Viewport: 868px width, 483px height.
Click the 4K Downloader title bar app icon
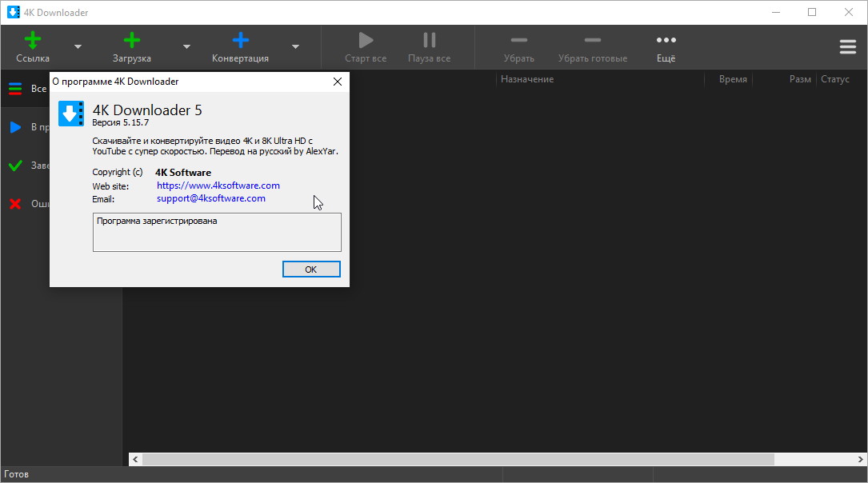(14, 12)
